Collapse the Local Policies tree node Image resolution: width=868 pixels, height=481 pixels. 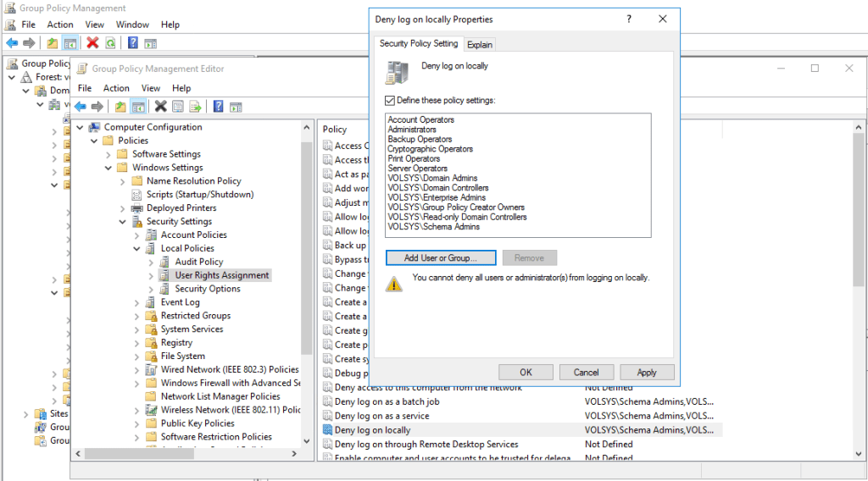[x=137, y=249]
